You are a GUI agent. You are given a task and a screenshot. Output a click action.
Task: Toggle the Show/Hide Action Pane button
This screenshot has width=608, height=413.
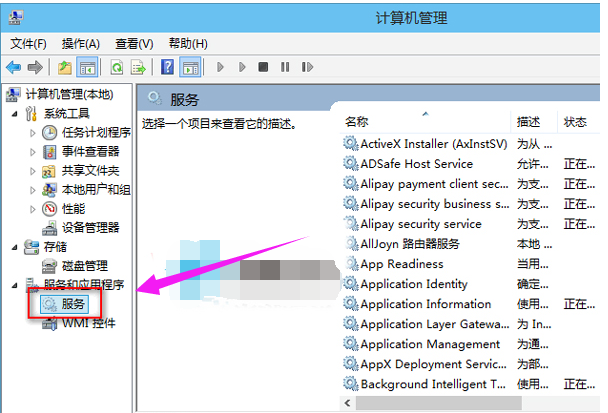[190, 68]
